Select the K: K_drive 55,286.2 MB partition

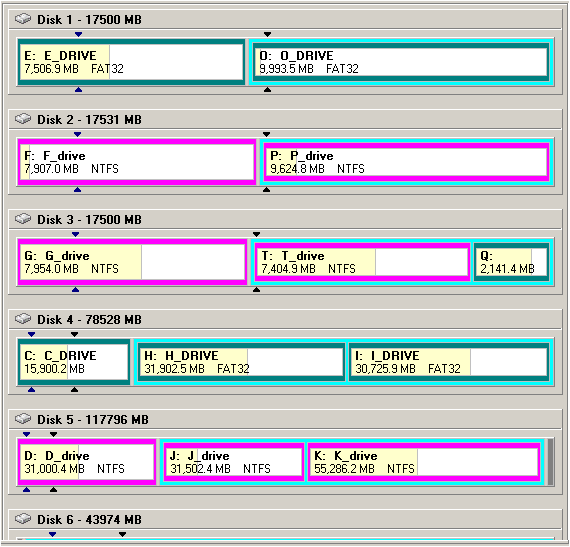(x=424, y=462)
